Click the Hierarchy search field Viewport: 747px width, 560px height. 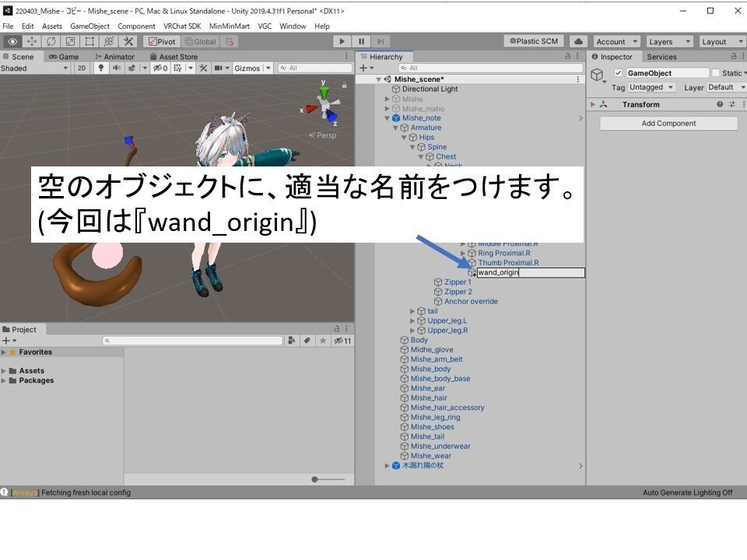pyautogui.click(x=491, y=68)
